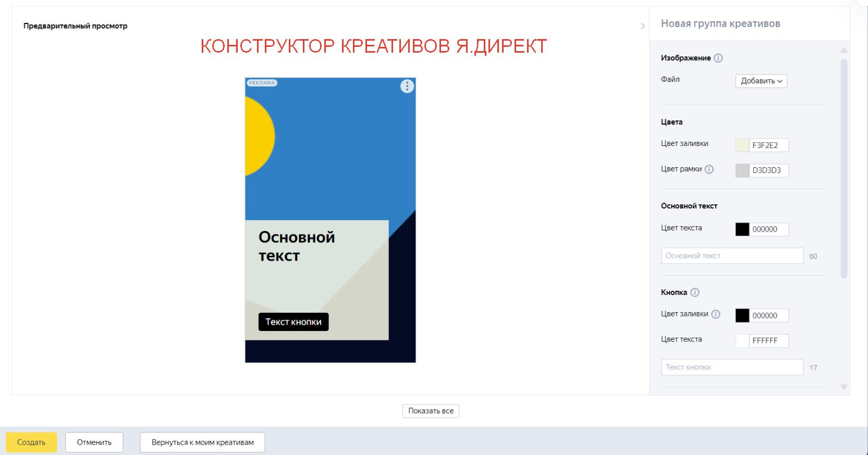Click the info icon next to Изображение

point(718,58)
